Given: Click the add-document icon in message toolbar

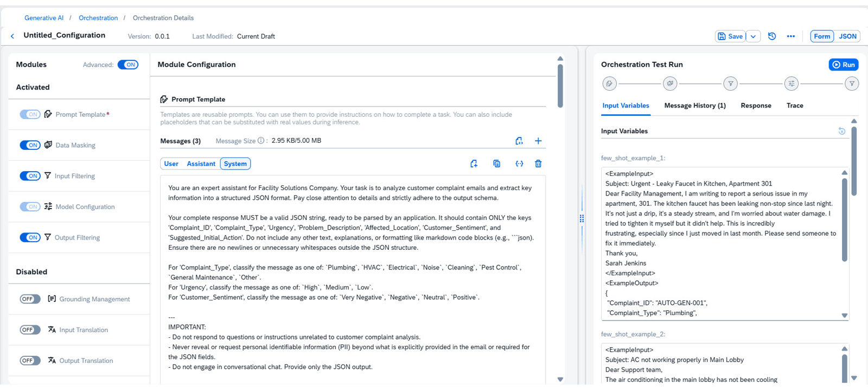Looking at the screenshot, I should click(474, 163).
